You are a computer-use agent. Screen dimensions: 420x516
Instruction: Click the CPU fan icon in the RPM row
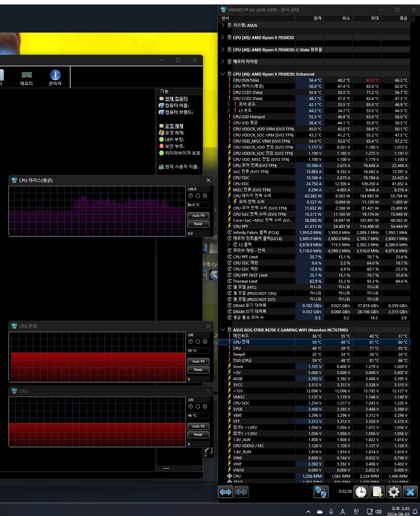click(230, 476)
